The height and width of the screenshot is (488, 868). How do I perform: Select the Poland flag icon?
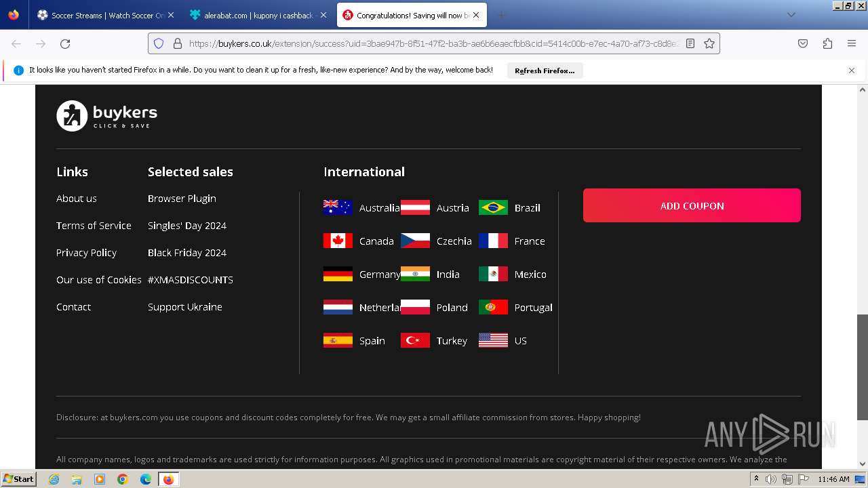pyautogui.click(x=415, y=307)
